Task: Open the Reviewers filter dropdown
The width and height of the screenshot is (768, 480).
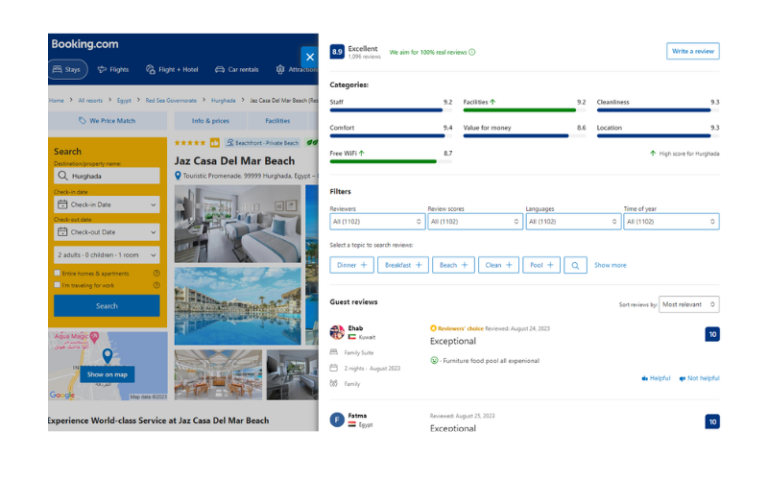Action: click(377, 221)
